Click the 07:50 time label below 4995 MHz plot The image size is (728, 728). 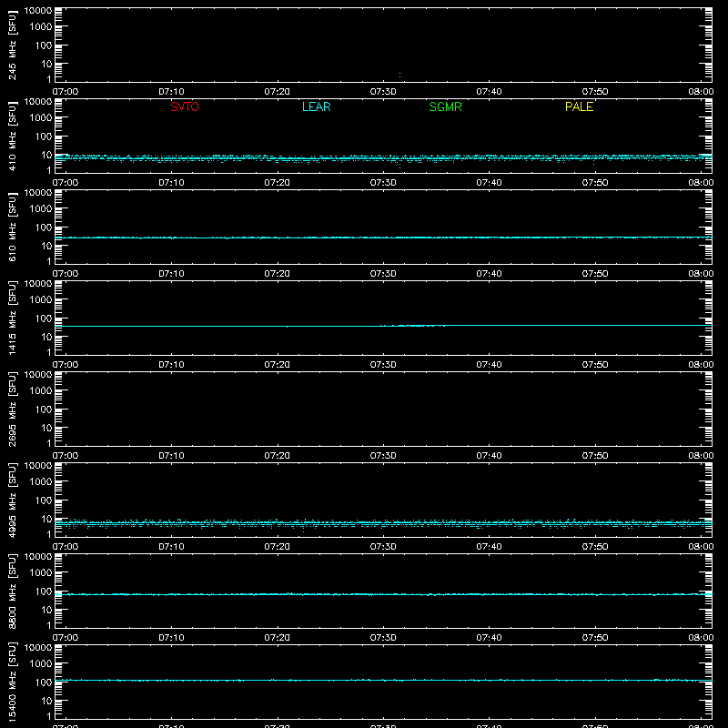click(x=595, y=547)
